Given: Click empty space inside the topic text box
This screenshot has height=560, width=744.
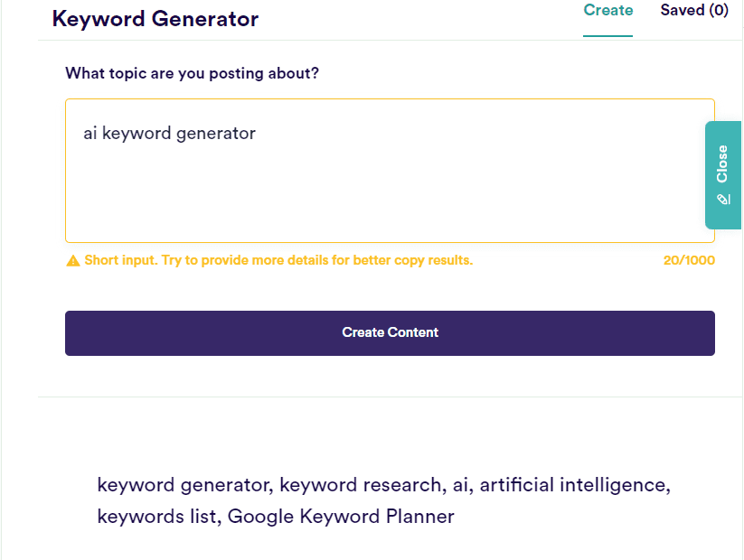Looking at the screenshot, I should [x=389, y=194].
